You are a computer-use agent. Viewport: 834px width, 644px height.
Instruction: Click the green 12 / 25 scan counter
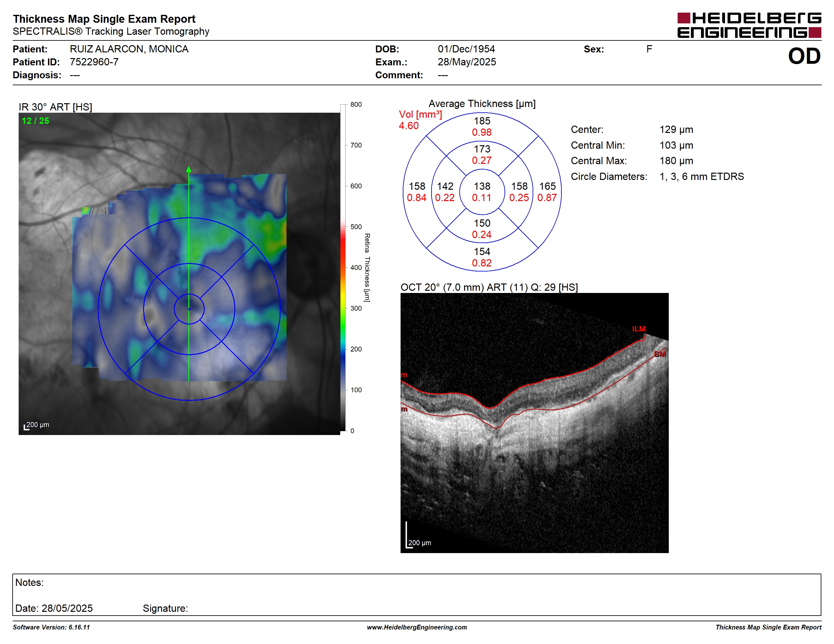pyautogui.click(x=35, y=121)
